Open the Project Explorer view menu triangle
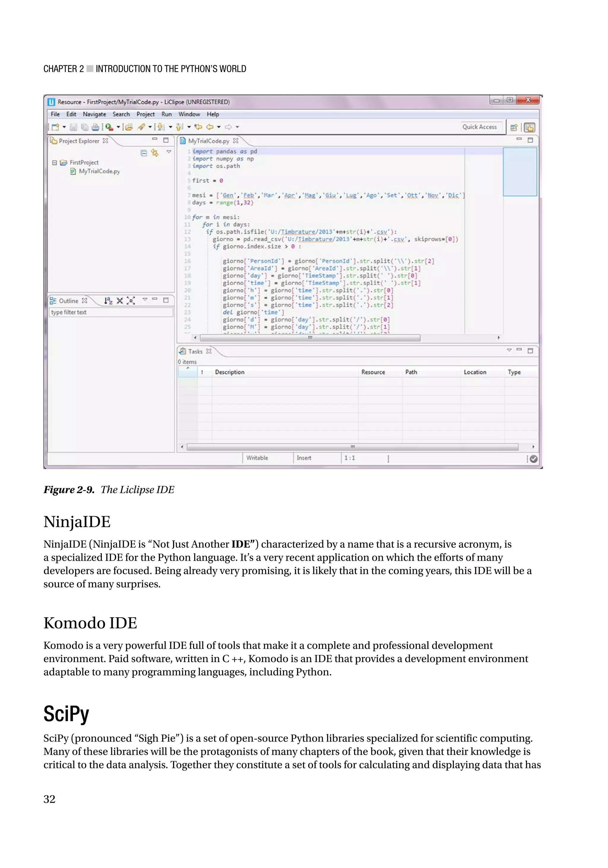608x868 pixels. pos(169,152)
